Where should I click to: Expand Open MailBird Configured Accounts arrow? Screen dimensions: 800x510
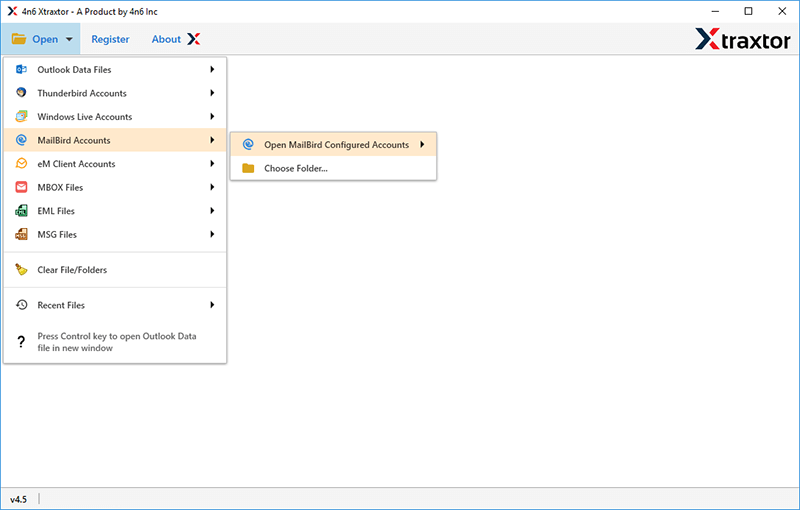click(x=422, y=144)
